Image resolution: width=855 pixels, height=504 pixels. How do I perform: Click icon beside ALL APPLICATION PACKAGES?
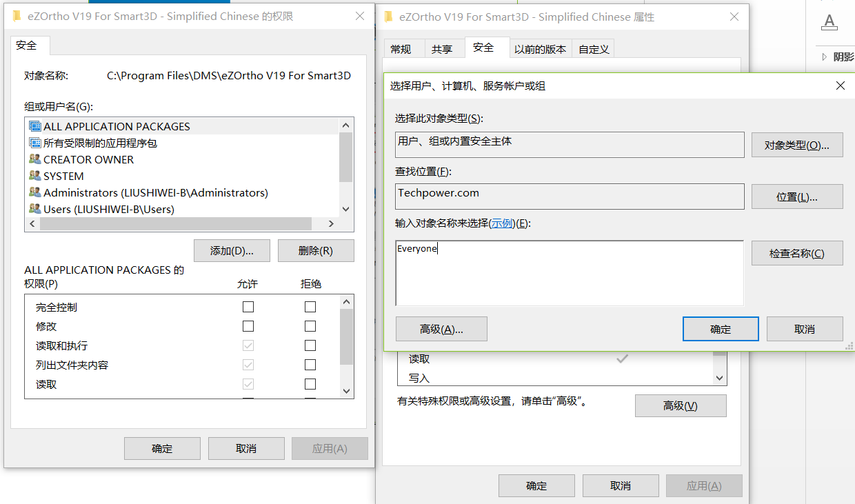pyautogui.click(x=35, y=126)
